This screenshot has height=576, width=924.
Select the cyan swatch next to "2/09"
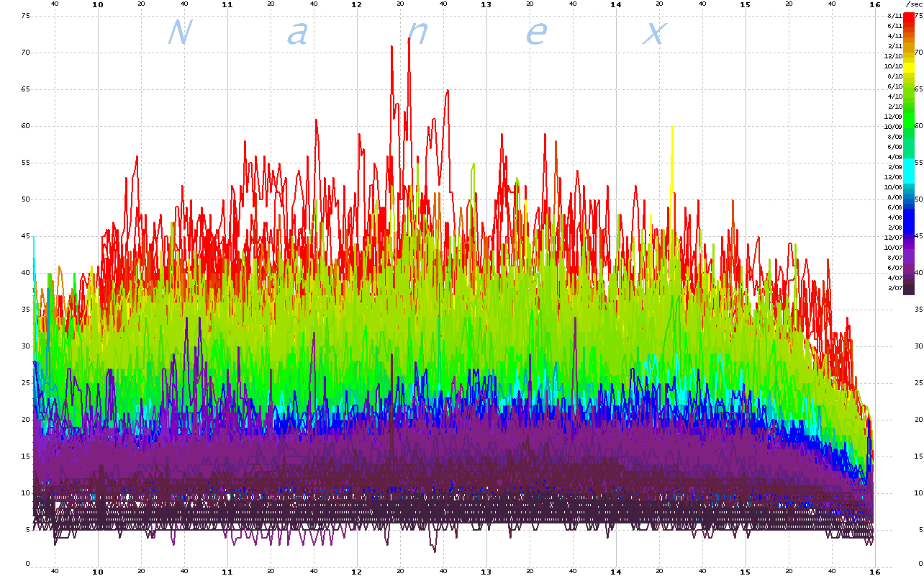tap(908, 167)
